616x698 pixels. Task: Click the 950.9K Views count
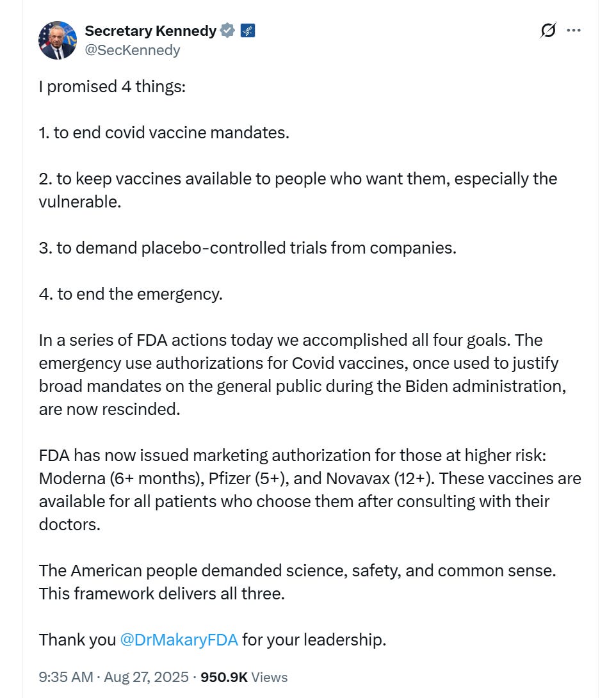click(244, 677)
